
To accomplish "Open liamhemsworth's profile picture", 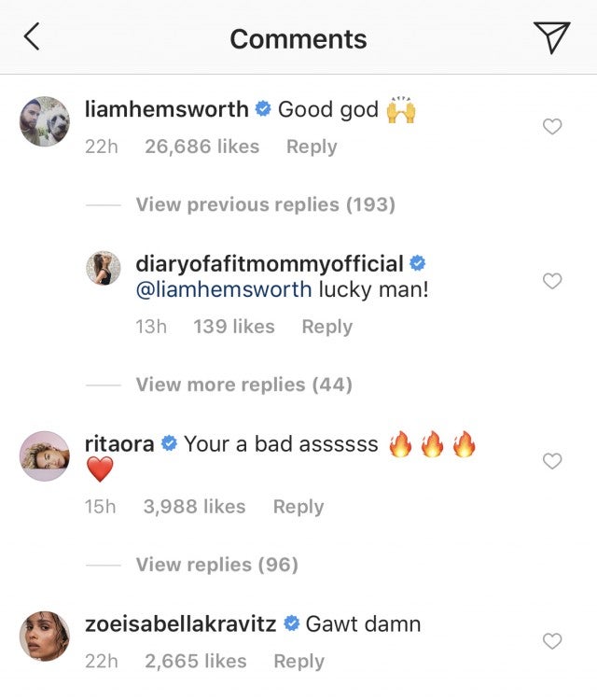I will 45,121.
